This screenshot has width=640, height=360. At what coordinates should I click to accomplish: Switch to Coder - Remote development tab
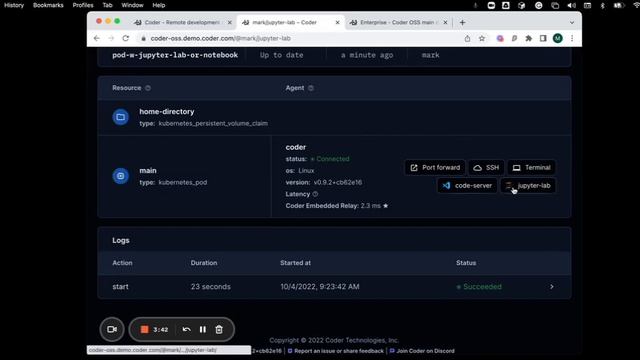click(x=182, y=22)
